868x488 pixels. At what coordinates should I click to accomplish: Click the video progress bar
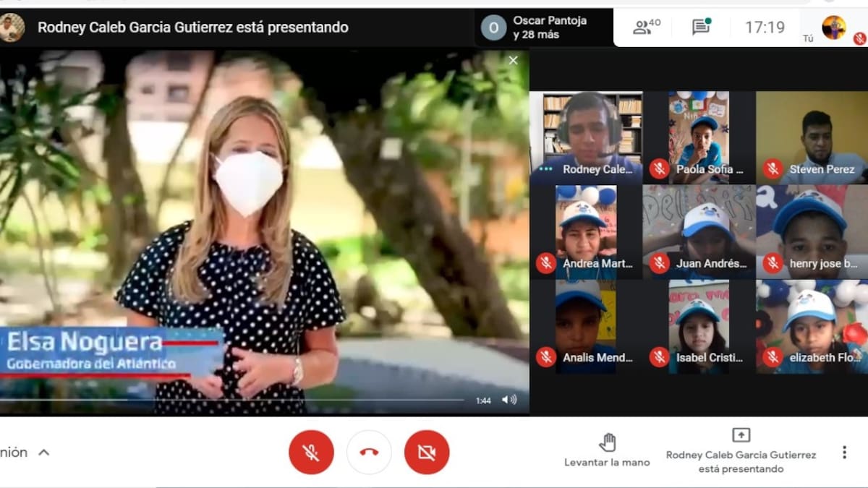point(231,400)
